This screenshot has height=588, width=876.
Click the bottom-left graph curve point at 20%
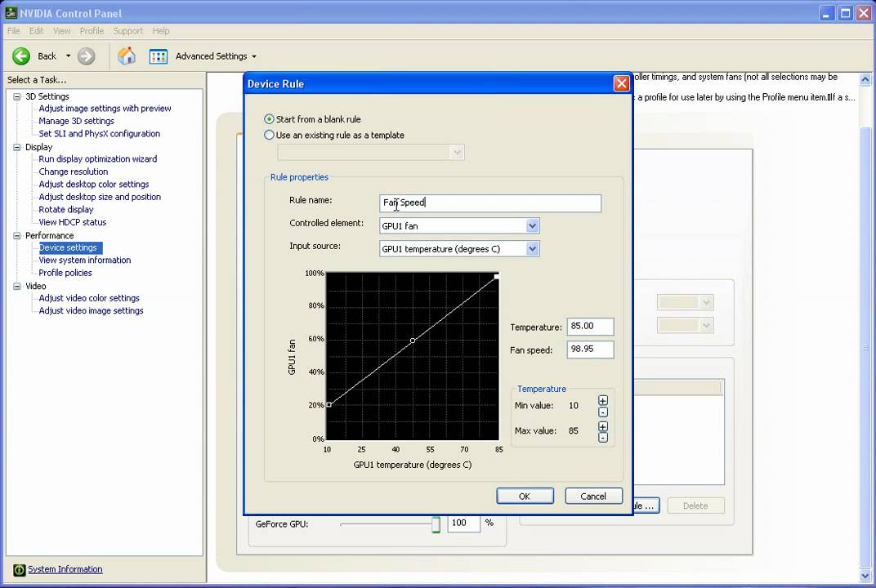[x=329, y=404]
